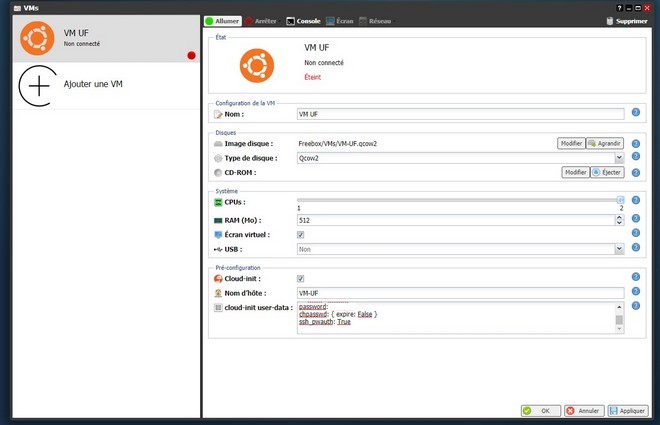The height and width of the screenshot is (425, 660).
Task: Click Agrandir to enlarge the disk image
Action: (606, 143)
